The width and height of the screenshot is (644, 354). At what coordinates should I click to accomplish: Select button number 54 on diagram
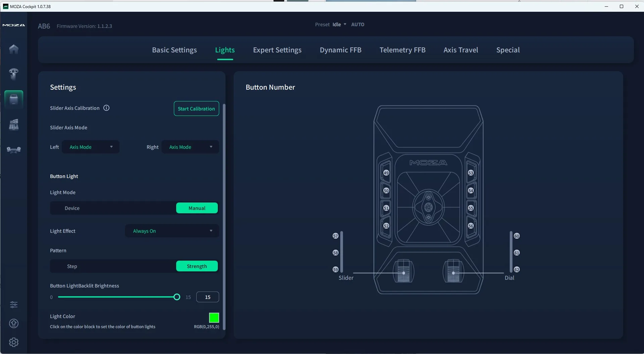coord(471,191)
